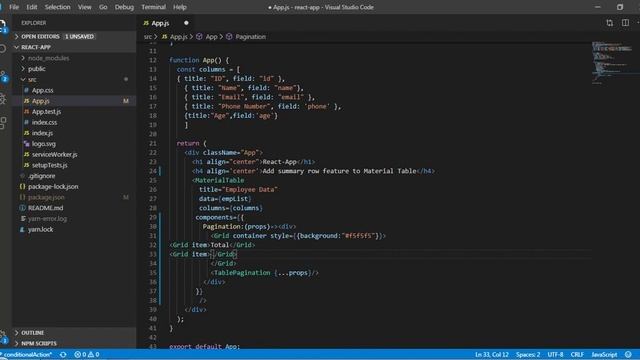
Task: Open the Go menu
Action: [x=103, y=7]
